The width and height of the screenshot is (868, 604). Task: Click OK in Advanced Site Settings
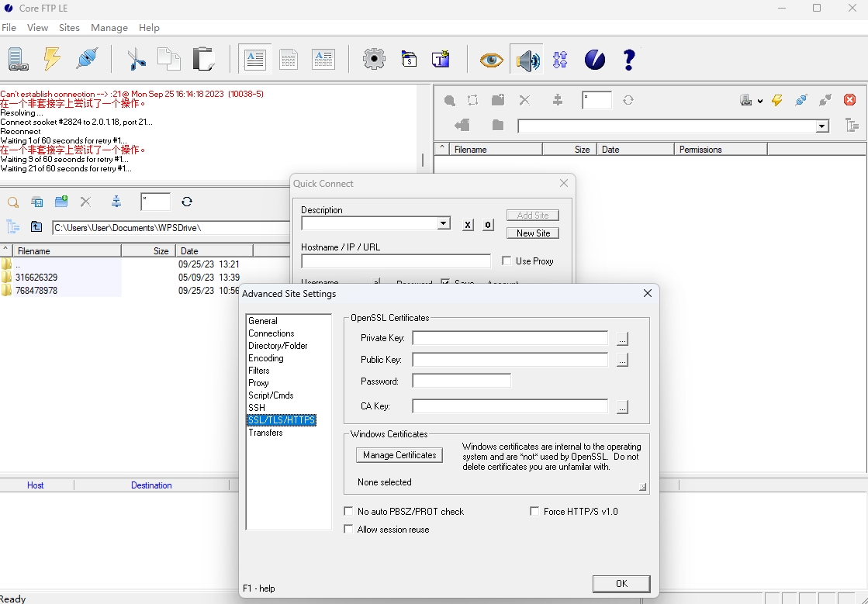(621, 584)
